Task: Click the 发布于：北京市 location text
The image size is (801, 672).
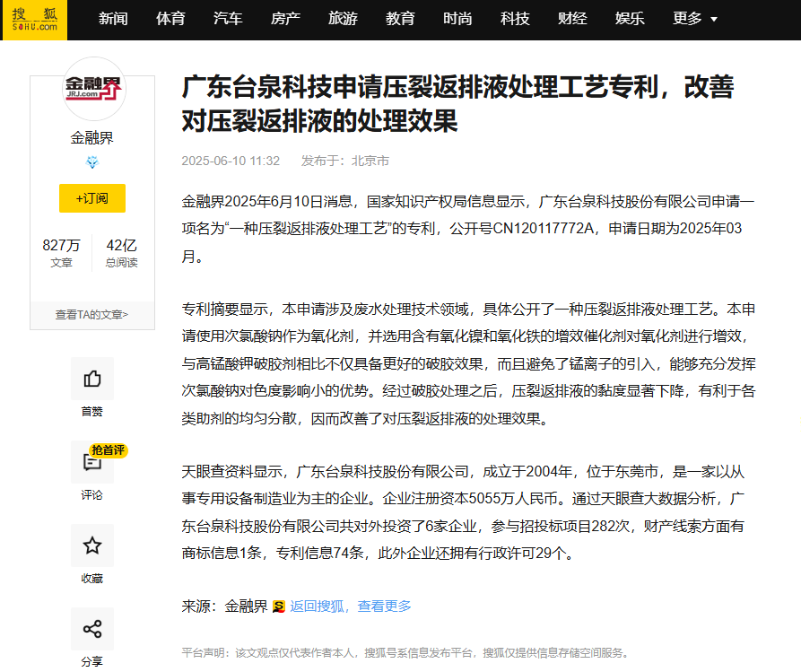Action: pyautogui.click(x=344, y=161)
